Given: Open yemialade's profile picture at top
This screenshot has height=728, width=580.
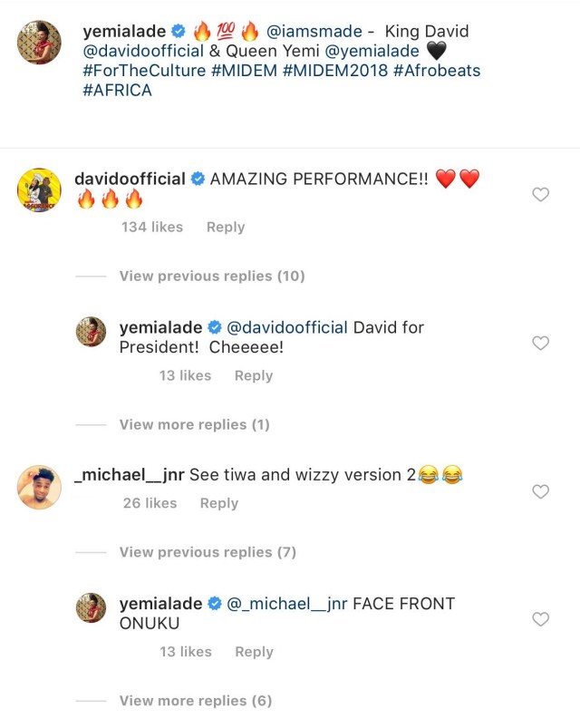Looking at the screenshot, I should pos(39,43).
